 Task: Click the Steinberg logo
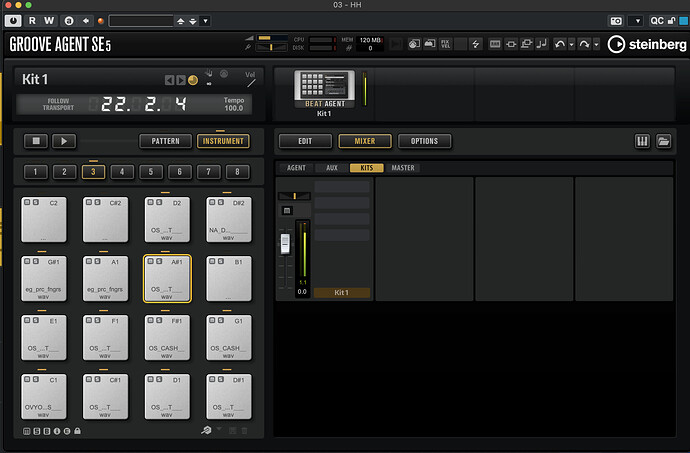pos(646,44)
